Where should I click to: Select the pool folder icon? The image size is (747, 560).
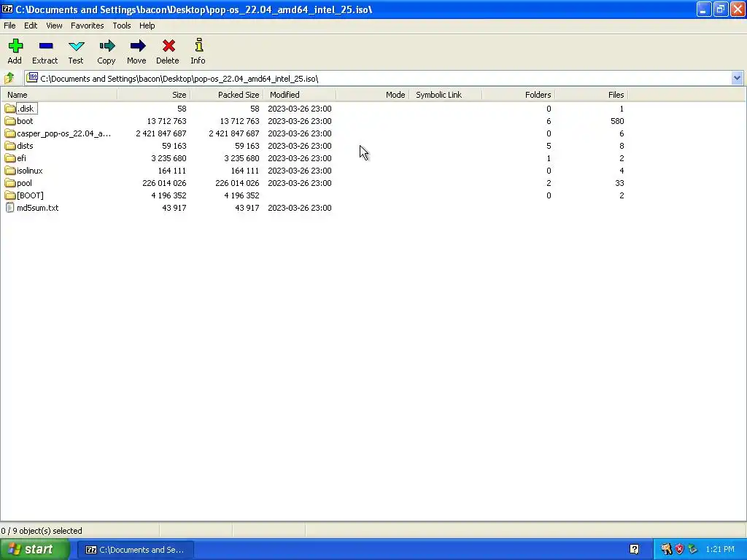tap(9, 183)
